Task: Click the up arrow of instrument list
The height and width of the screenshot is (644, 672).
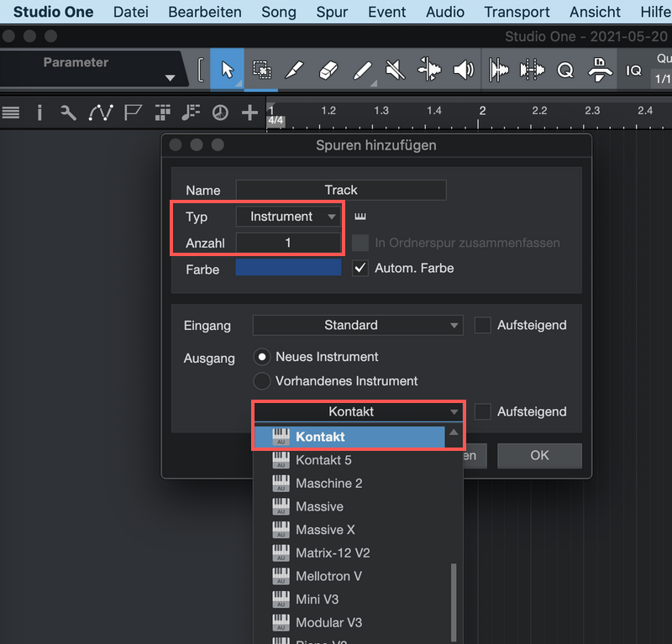Action: pyautogui.click(x=454, y=432)
